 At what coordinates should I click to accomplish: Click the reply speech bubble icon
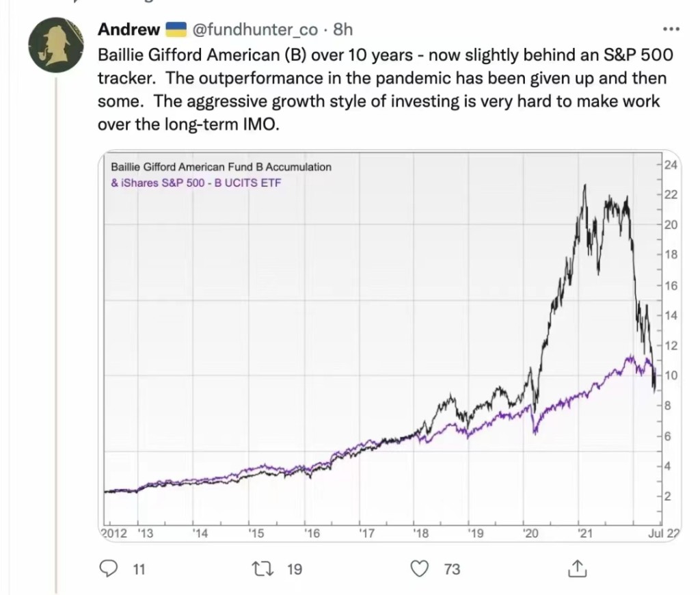pos(109,568)
